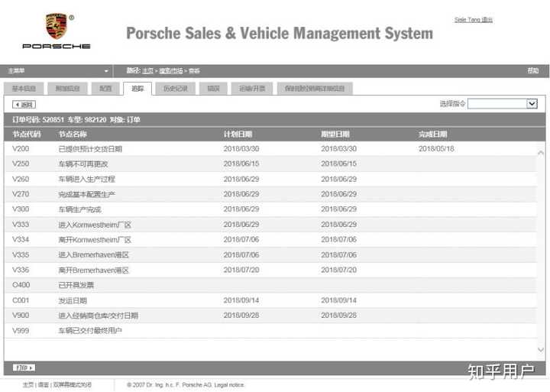
Task: Select the V260 node code
Action: [x=21, y=179]
